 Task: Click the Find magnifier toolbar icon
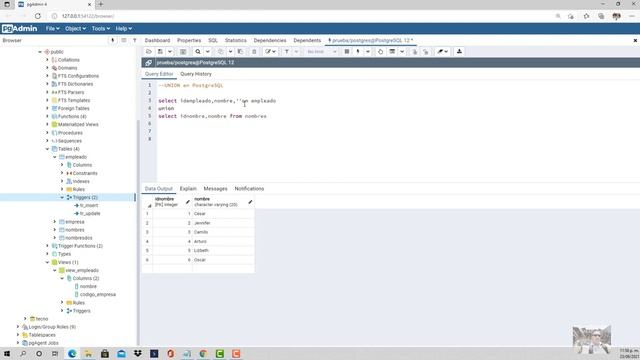(x=198, y=52)
